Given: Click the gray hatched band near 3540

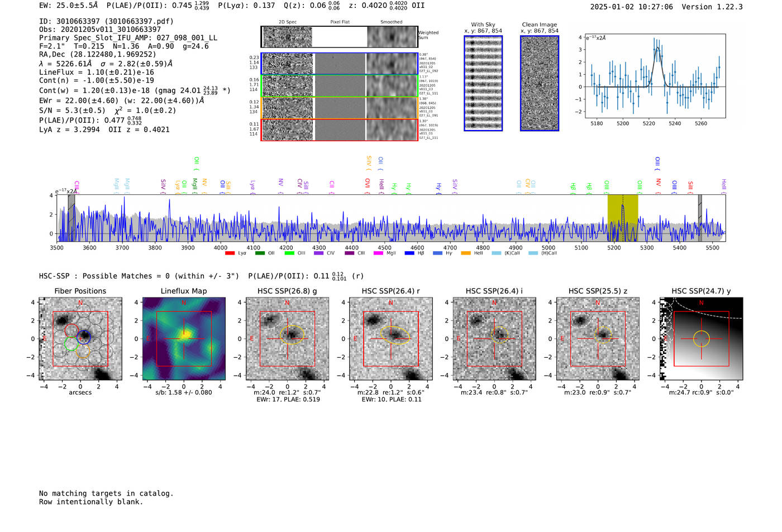Looking at the screenshot, I should (x=71, y=218).
